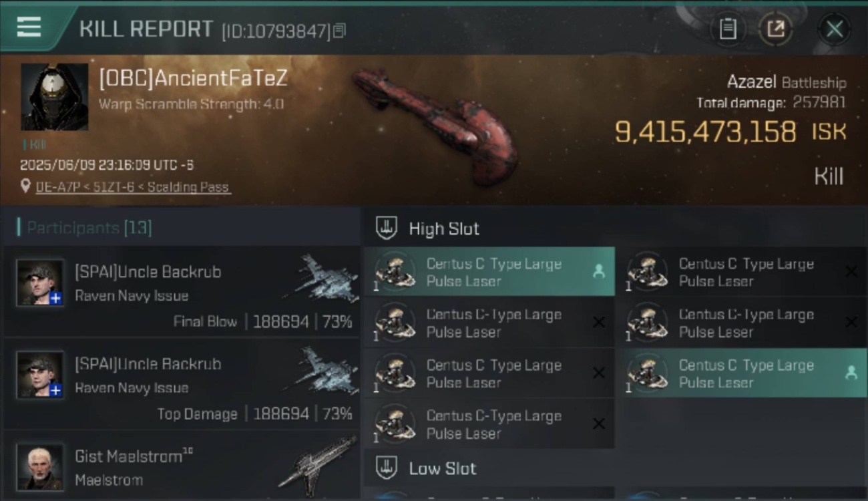Image resolution: width=868 pixels, height=501 pixels.
Task: Open the hamburger menu icon
Action: [x=29, y=27]
